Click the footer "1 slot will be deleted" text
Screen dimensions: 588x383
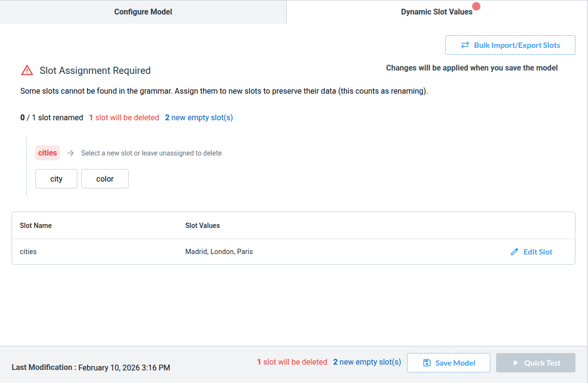coord(292,362)
